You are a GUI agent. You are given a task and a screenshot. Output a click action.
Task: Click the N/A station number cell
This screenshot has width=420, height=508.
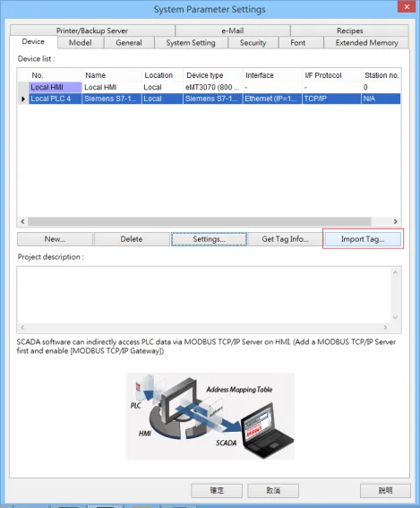click(x=381, y=99)
